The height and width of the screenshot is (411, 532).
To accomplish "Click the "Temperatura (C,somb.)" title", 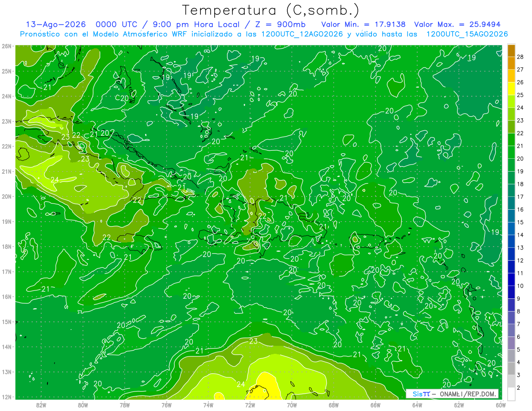I will (271, 10).
